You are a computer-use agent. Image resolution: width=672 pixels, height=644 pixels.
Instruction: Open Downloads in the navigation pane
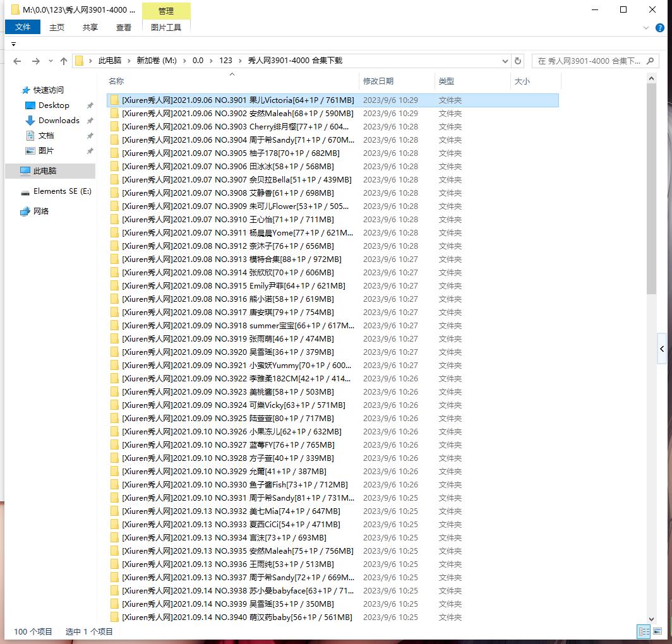pyautogui.click(x=59, y=121)
